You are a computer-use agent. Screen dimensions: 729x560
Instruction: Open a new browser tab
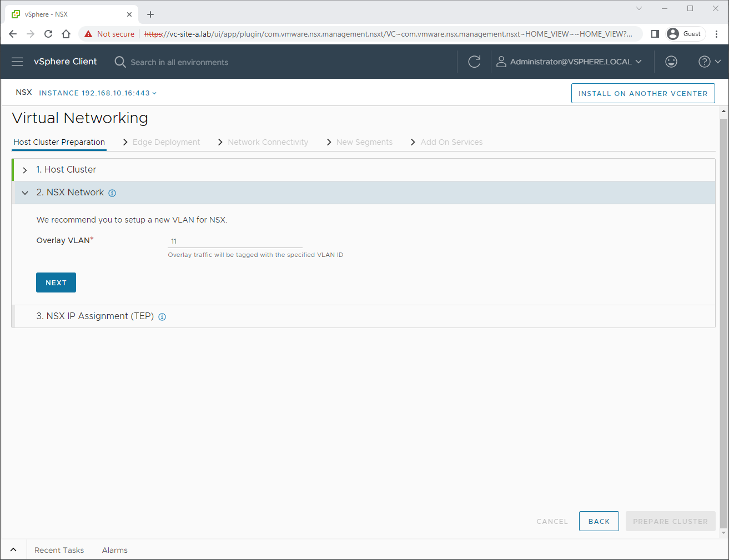(150, 14)
